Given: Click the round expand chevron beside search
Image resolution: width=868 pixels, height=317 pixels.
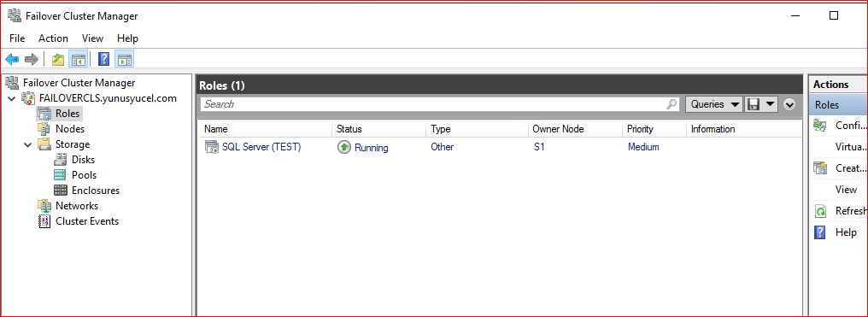Looking at the screenshot, I should 789,104.
